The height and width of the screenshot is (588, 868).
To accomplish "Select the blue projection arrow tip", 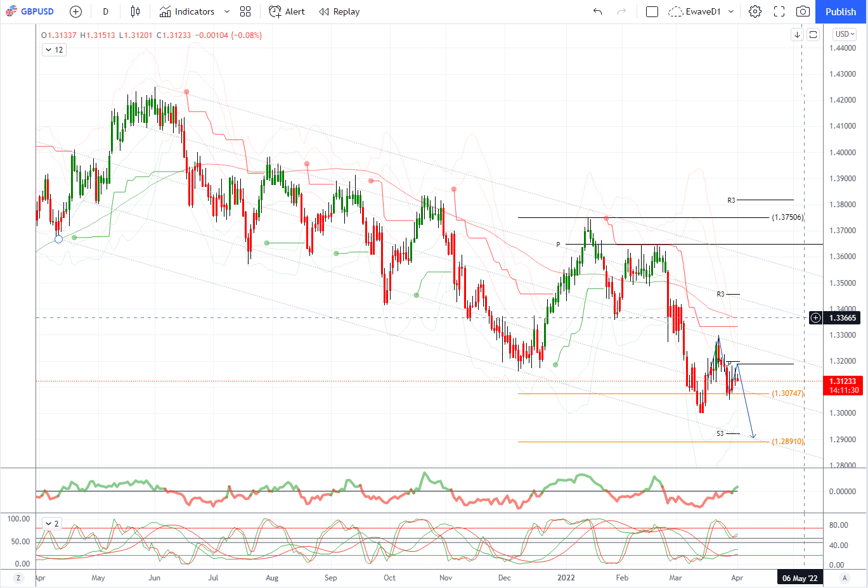I will click(753, 436).
